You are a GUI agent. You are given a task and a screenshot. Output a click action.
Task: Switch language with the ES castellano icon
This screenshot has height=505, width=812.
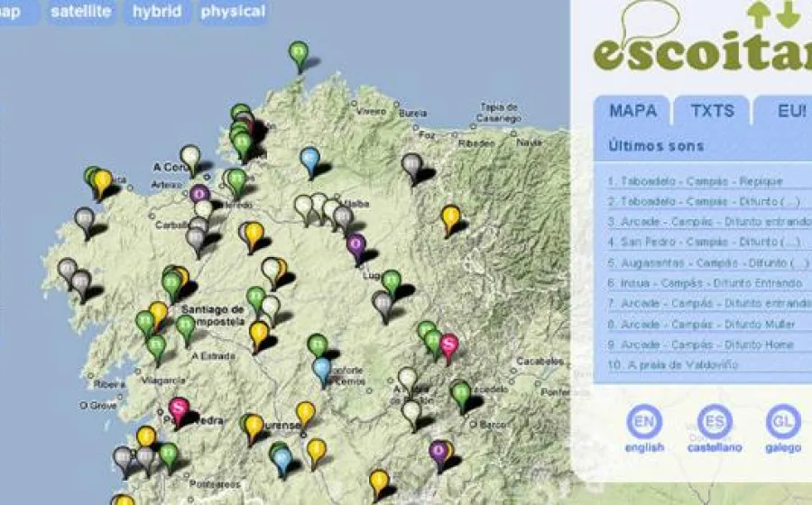click(x=715, y=422)
